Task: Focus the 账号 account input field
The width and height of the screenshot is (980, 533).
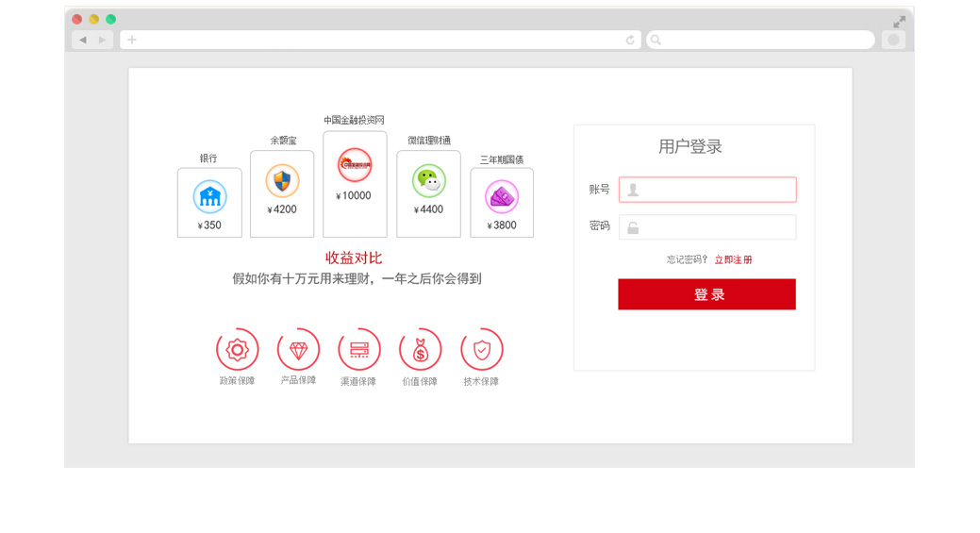Action: [x=707, y=190]
